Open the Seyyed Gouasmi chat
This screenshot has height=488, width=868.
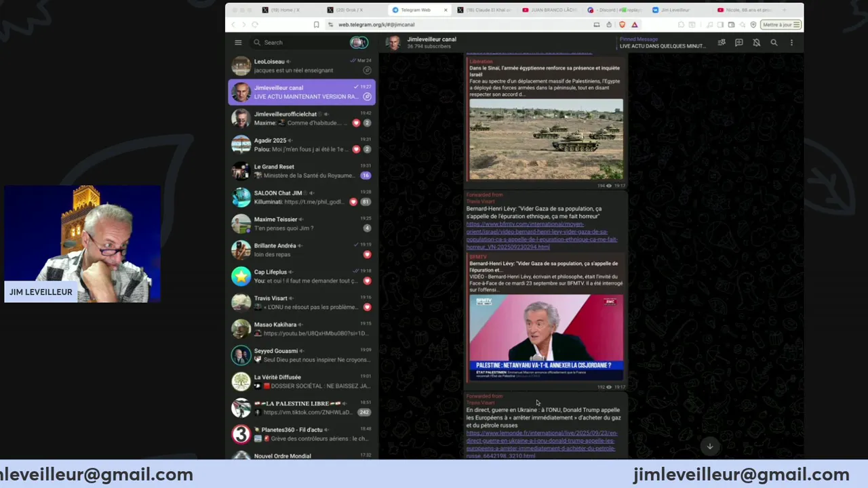tap(302, 355)
